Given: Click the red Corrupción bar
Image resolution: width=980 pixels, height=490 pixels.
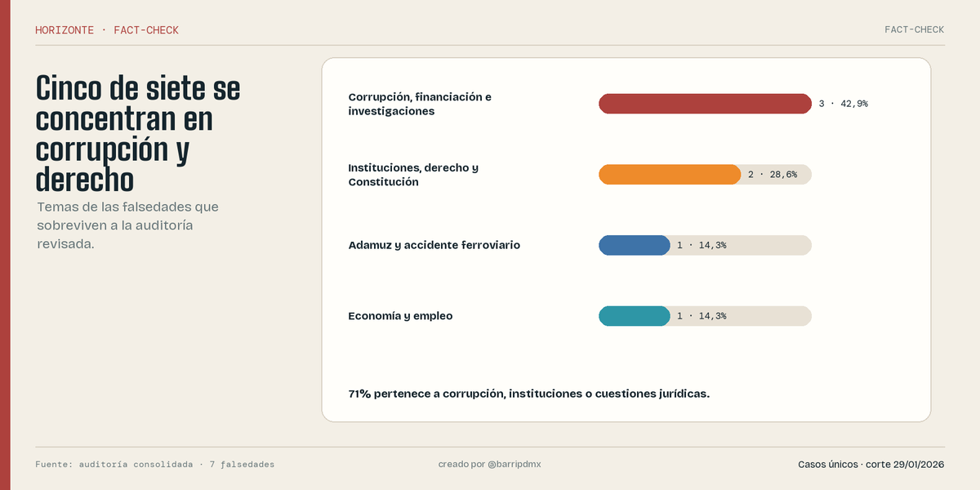Looking at the screenshot, I should tap(705, 104).
